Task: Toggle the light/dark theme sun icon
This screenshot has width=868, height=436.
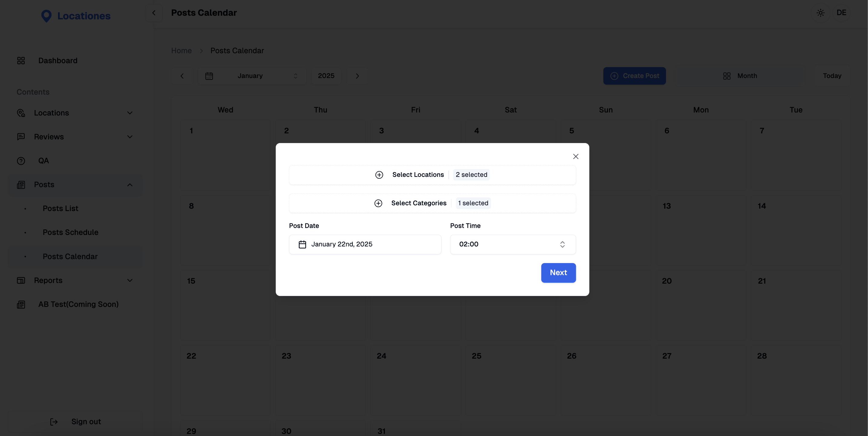Action: point(821,13)
